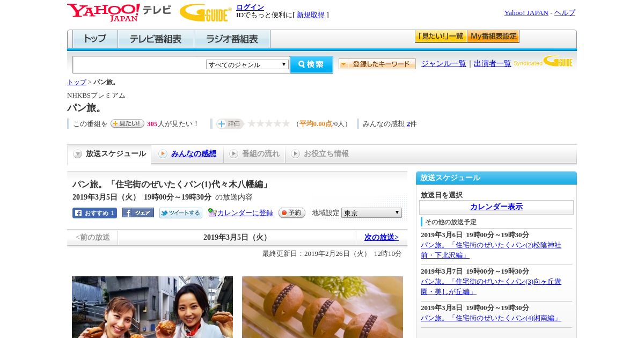This screenshot has height=338, width=644.
Task: Click the 305人が見たい! text
Action: [x=173, y=124]
